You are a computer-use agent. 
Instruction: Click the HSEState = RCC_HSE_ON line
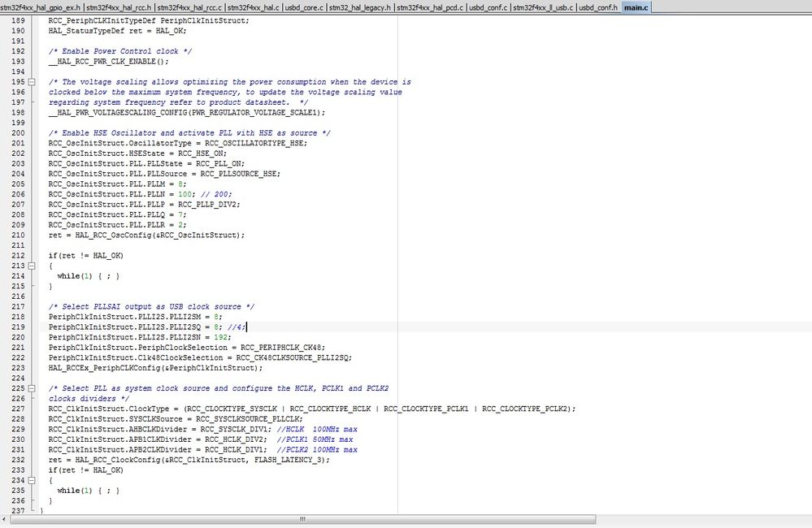(x=137, y=154)
